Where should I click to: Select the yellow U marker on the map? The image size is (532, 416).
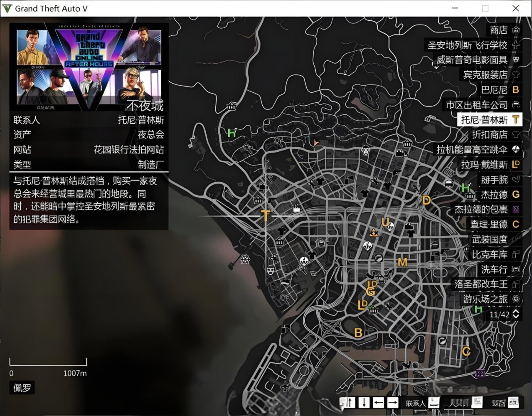385,222
